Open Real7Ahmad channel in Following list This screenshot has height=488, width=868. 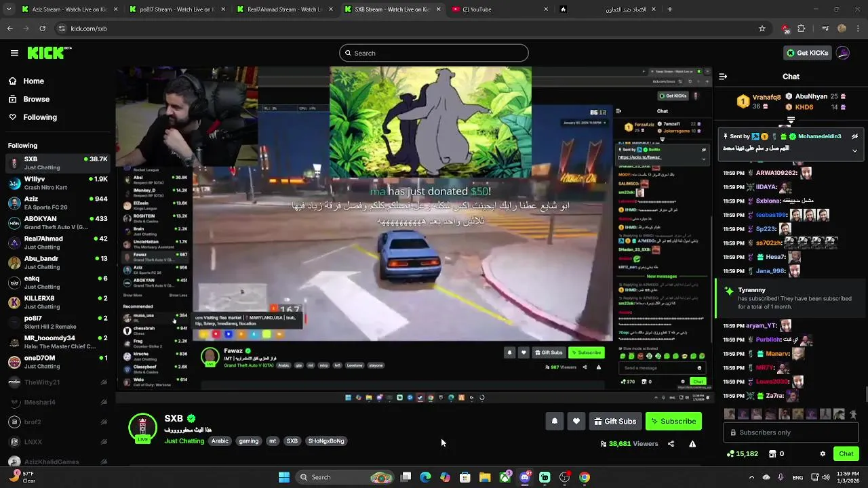(x=58, y=243)
